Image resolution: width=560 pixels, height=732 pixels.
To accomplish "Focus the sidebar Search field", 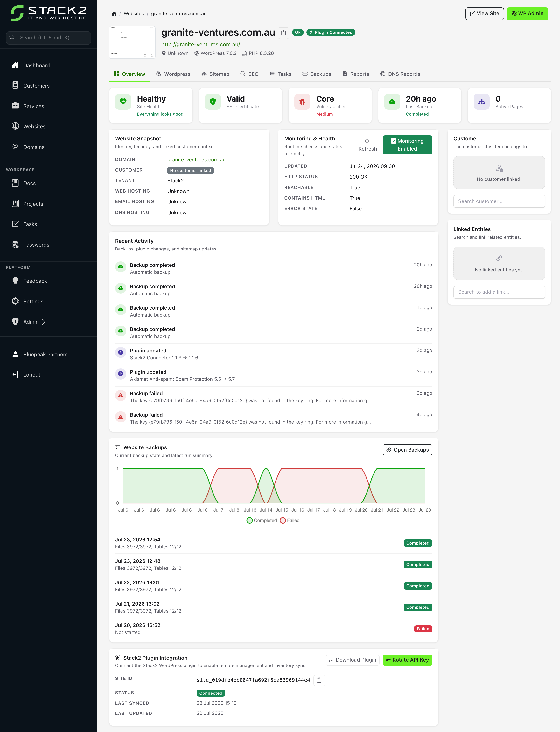I will coord(49,38).
